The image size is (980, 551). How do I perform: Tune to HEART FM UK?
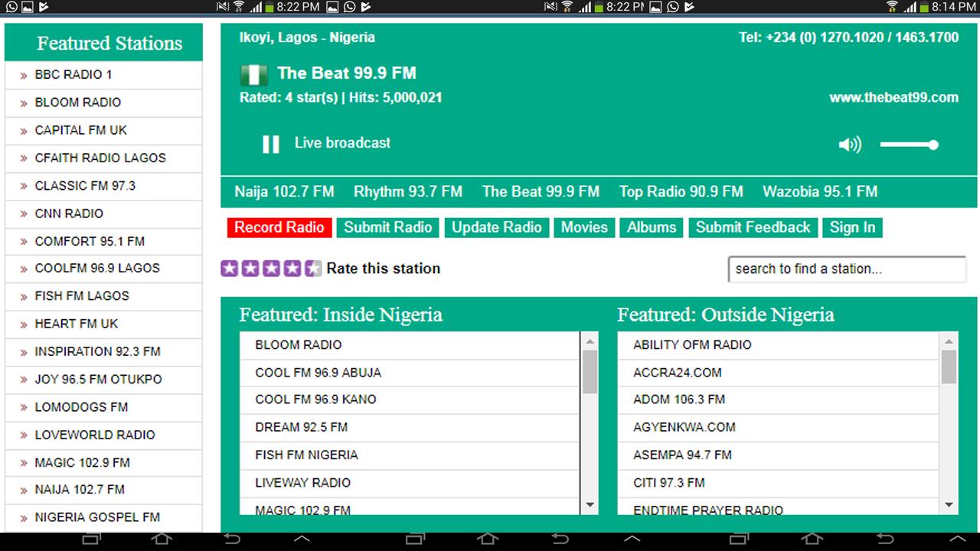pyautogui.click(x=103, y=324)
